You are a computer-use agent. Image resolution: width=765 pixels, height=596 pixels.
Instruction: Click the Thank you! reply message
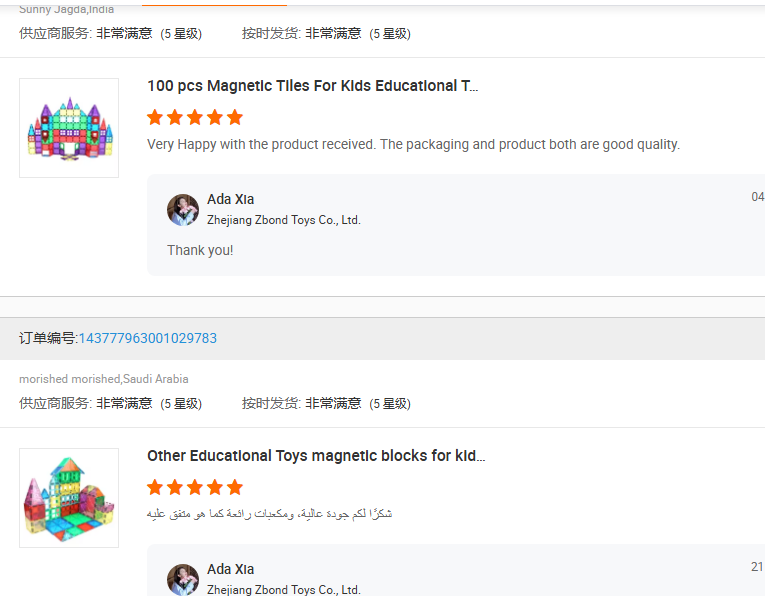[x=200, y=250]
